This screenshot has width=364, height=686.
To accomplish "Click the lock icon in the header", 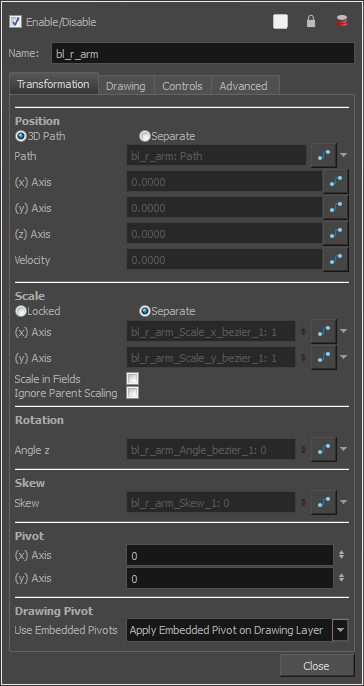I will pos(311,21).
